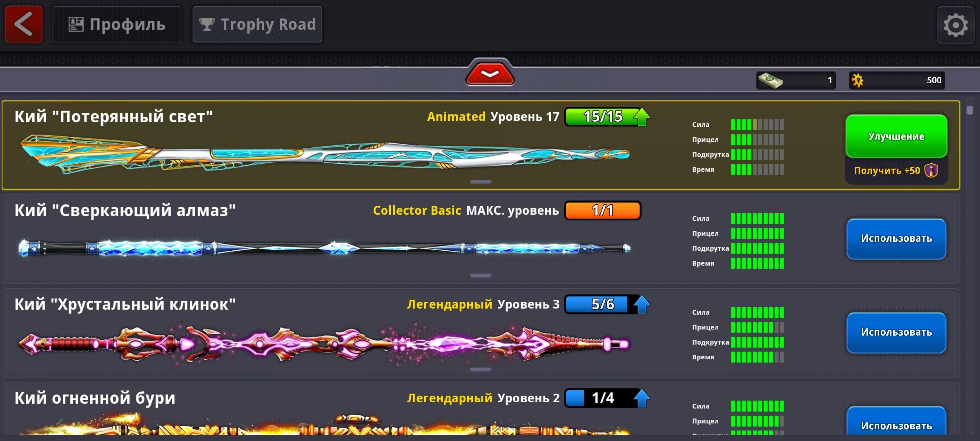Click the Уровень 17 level text

tap(525, 117)
